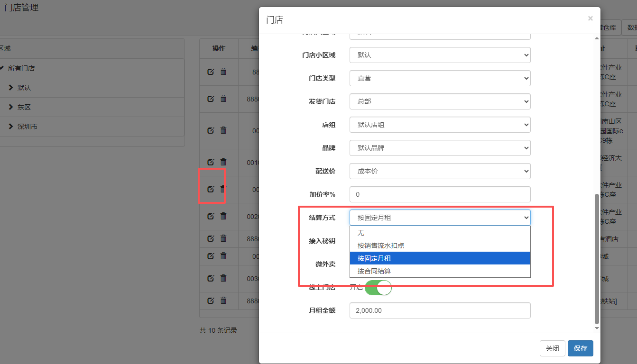Click the trash icon in the third store row
Image resolution: width=637 pixels, height=364 pixels.
pyautogui.click(x=223, y=130)
